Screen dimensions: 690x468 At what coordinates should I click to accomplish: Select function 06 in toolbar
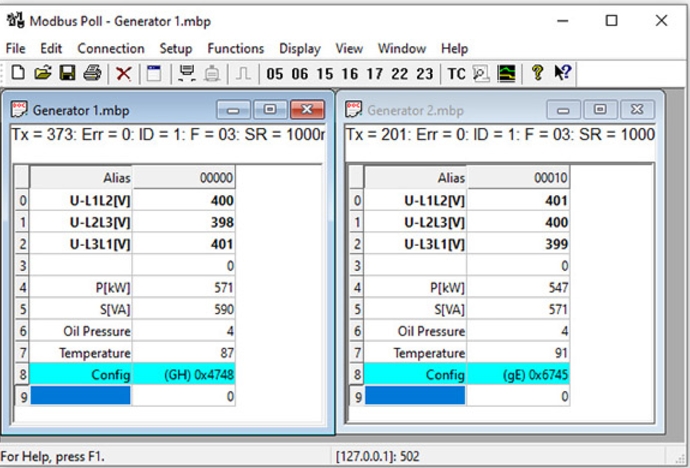tap(300, 74)
